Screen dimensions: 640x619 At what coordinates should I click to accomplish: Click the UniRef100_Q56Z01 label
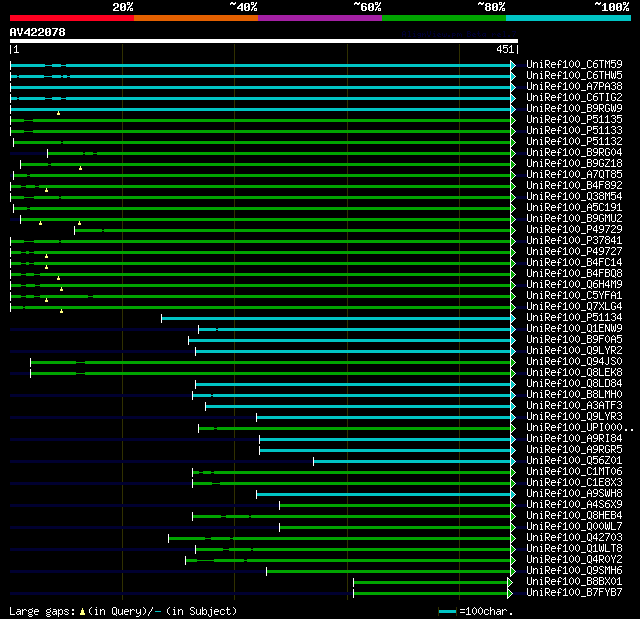(x=574, y=461)
